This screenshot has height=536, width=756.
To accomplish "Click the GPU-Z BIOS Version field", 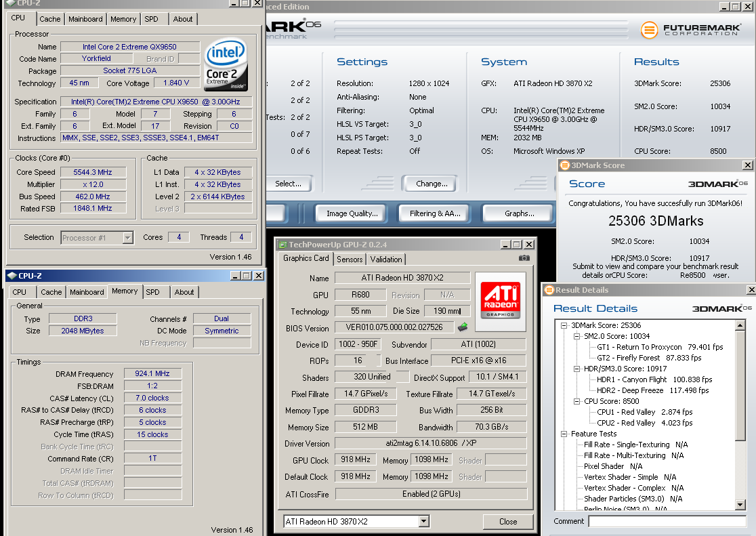I will click(x=394, y=327).
